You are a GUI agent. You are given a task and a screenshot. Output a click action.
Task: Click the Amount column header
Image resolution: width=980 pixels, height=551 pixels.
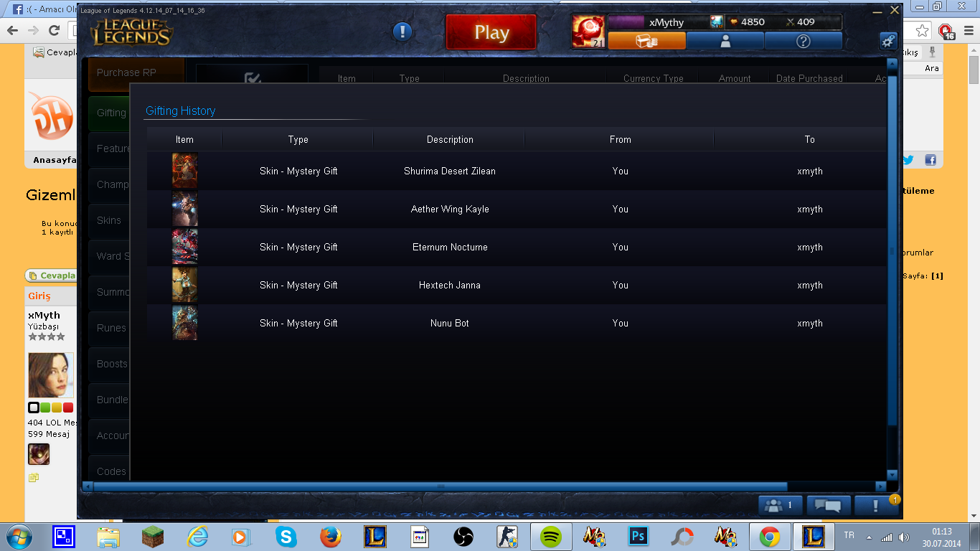(735, 77)
